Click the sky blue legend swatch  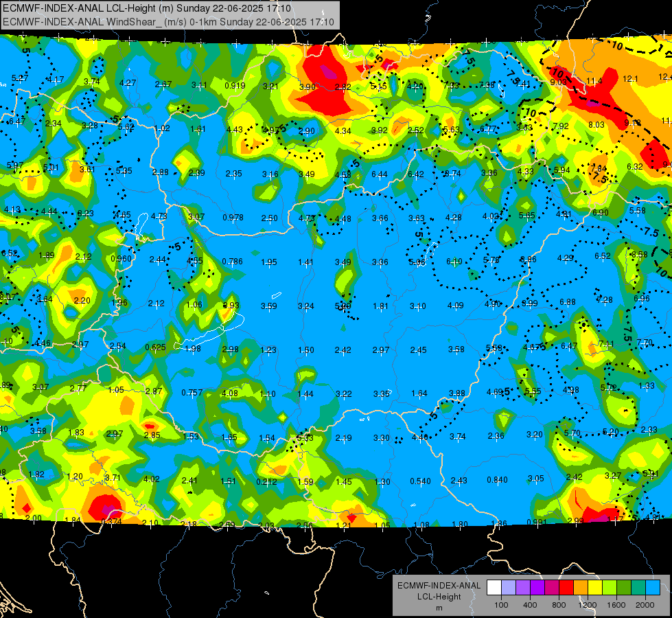[x=653, y=588]
